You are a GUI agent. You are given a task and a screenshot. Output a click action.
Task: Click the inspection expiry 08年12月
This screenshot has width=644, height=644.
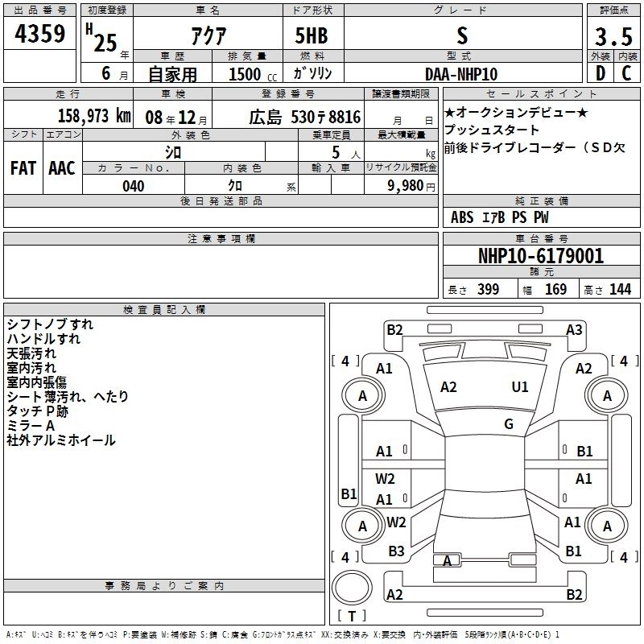pos(176,118)
